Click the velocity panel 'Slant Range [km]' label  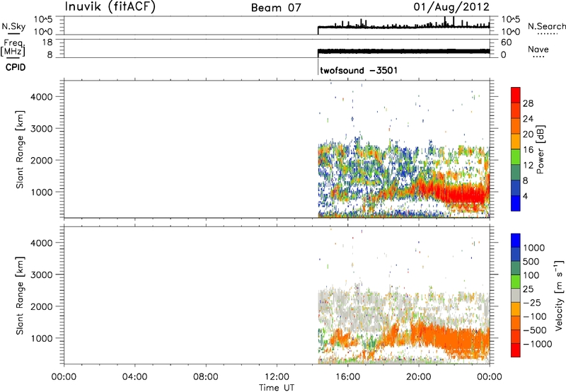(x=20, y=296)
